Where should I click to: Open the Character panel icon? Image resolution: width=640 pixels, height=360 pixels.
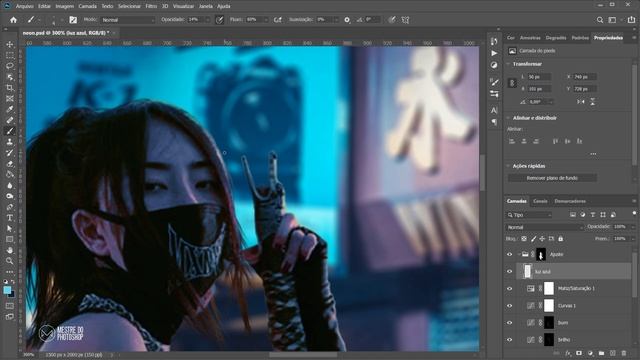click(494, 110)
